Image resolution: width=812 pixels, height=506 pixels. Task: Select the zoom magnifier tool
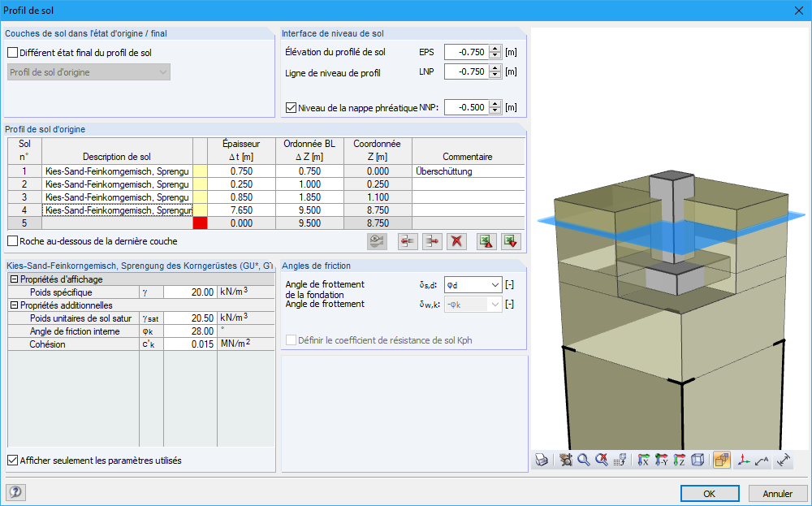584,460
